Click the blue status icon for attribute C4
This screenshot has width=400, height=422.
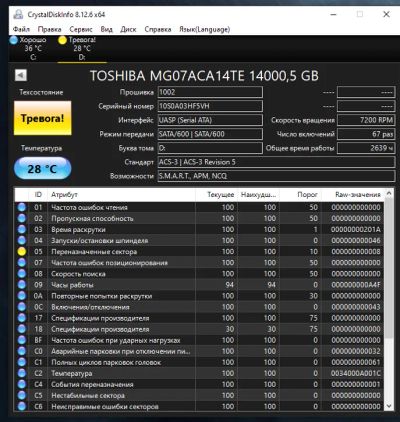pos(22,384)
